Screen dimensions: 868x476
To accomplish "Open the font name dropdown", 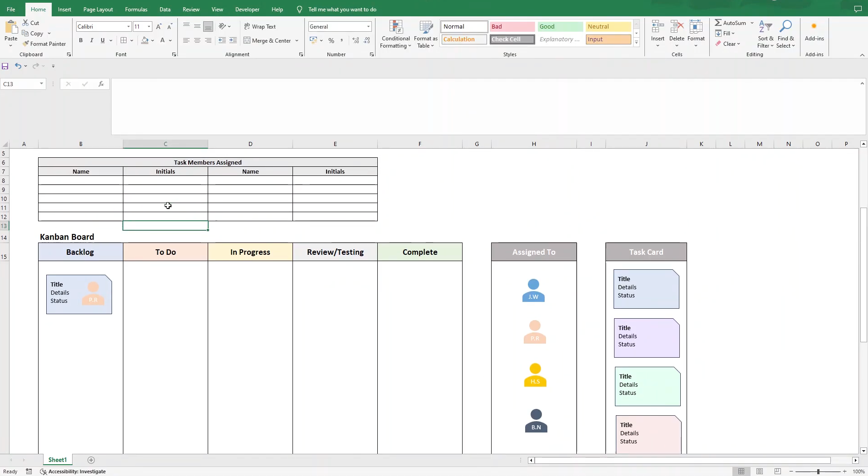I will [128, 27].
